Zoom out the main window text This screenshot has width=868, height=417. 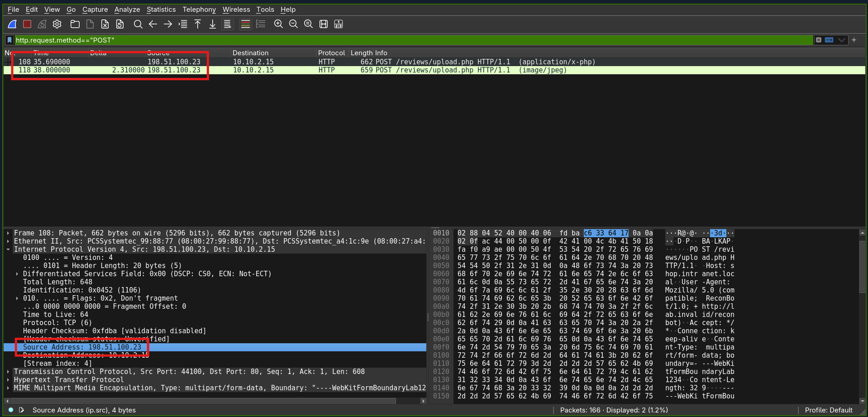coord(293,24)
